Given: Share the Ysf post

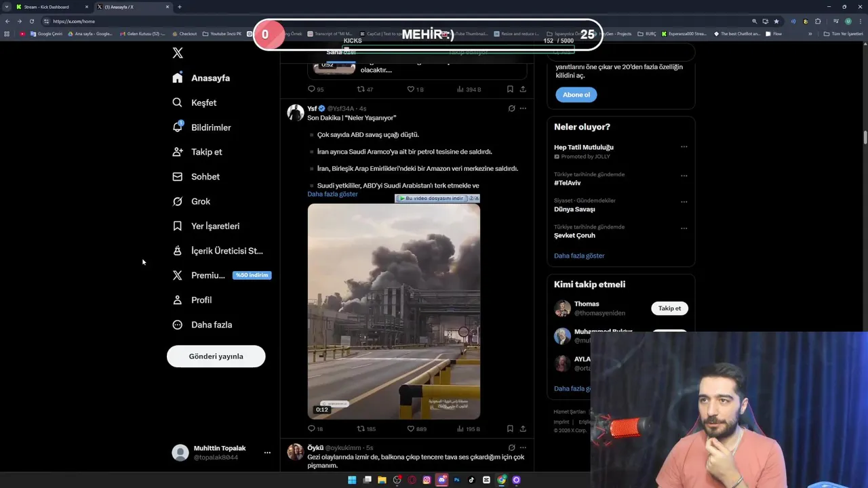Looking at the screenshot, I should [x=523, y=429].
